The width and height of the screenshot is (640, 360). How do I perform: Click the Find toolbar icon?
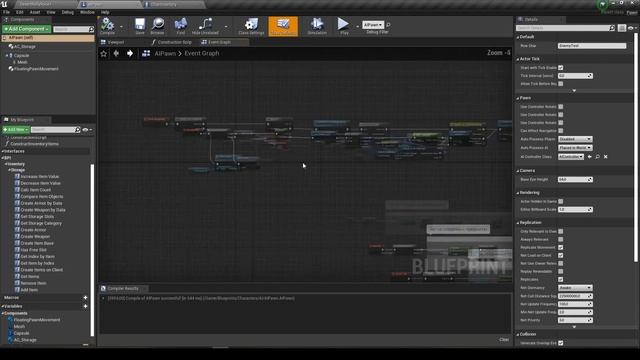point(180,25)
